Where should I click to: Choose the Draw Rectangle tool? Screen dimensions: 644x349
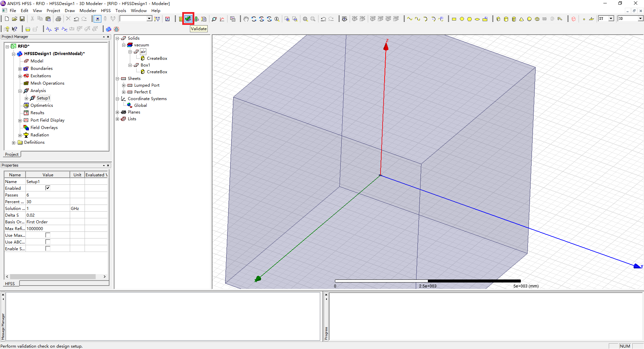[454, 19]
